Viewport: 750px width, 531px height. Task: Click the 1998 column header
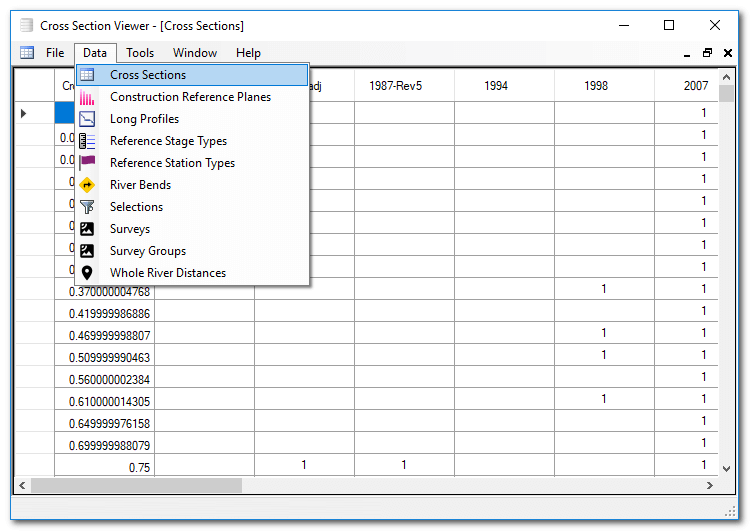[596, 86]
